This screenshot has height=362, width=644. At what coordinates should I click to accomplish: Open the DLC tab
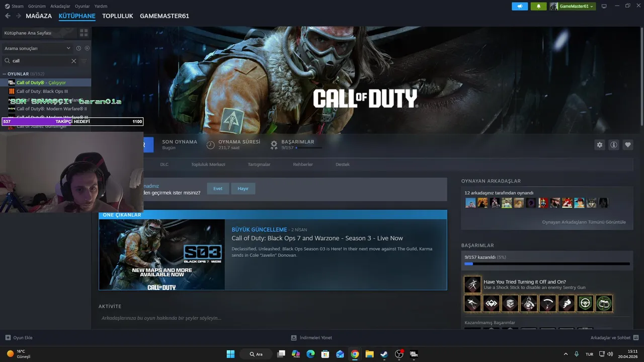point(165,164)
